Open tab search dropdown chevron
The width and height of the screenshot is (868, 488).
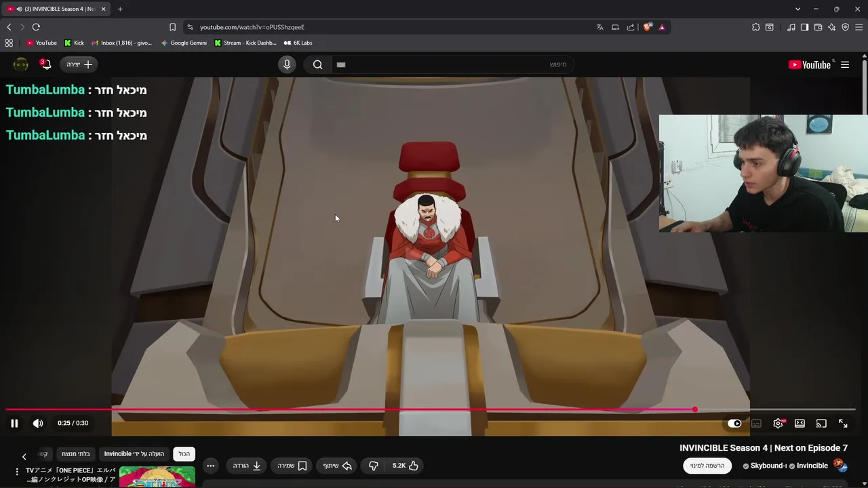point(797,9)
